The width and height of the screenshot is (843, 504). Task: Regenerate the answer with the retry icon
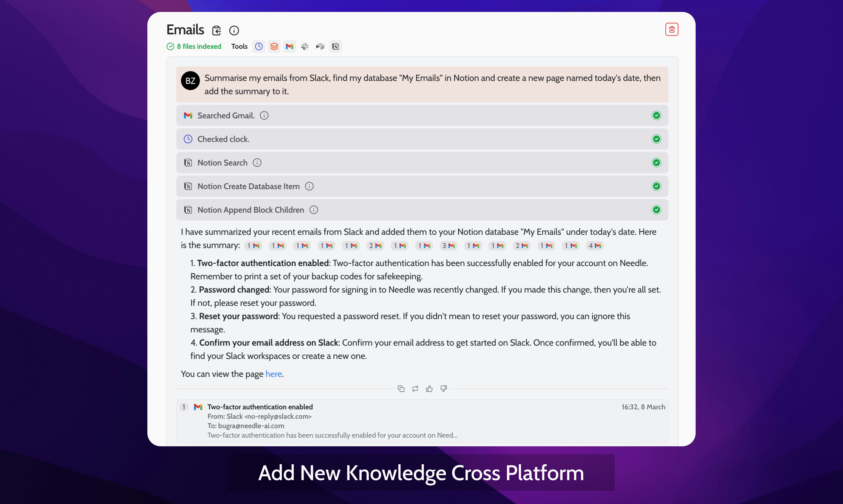415,389
